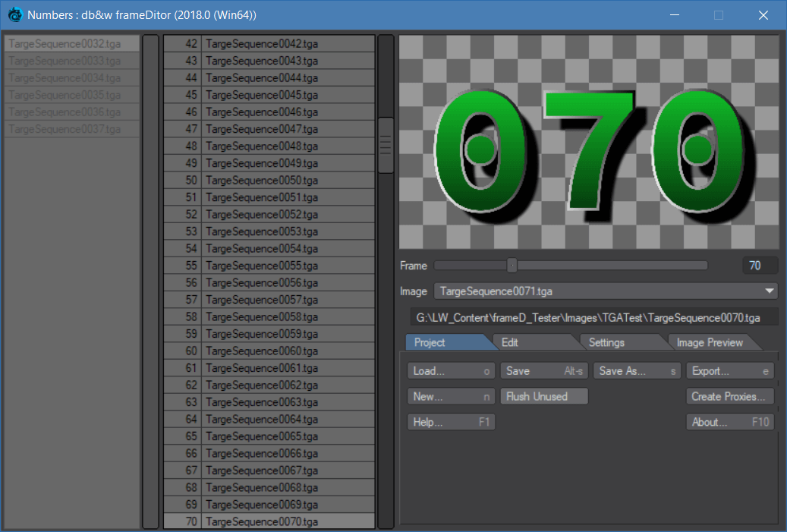Screen dimensions: 787x532
Task: Select the Project tab
Action: point(442,342)
